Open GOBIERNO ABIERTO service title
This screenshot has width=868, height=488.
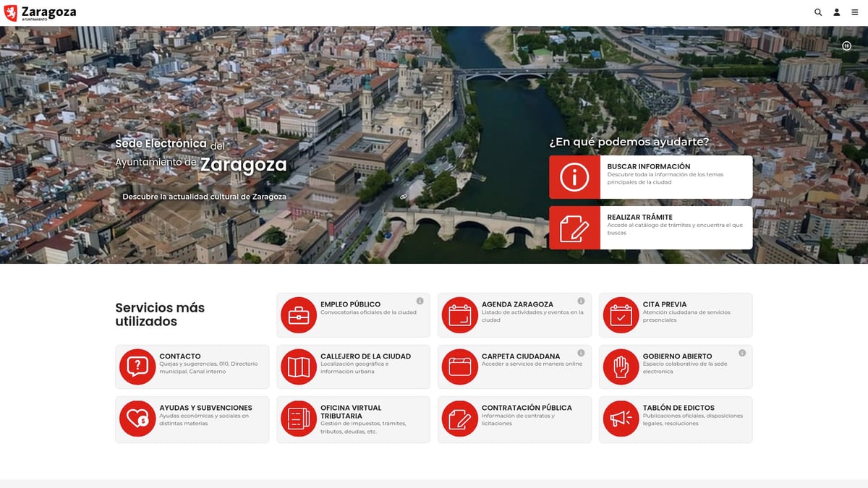pos(678,356)
